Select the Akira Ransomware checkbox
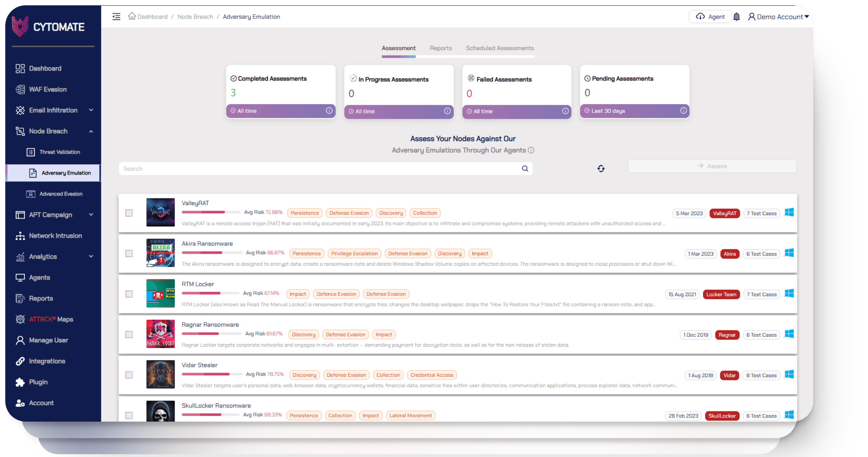 coord(129,253)
